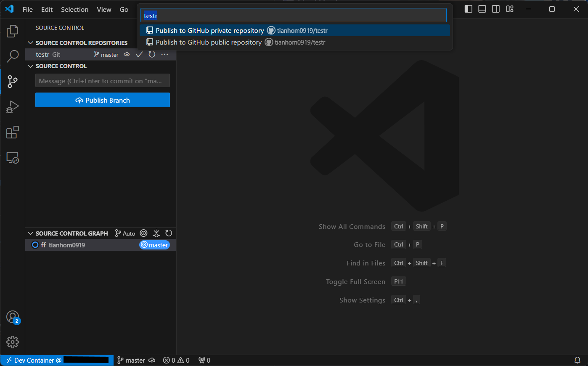Viewport: 588px width, 366px height.
Task: Click the Show Settings text
Action: [x=363, y=300]
